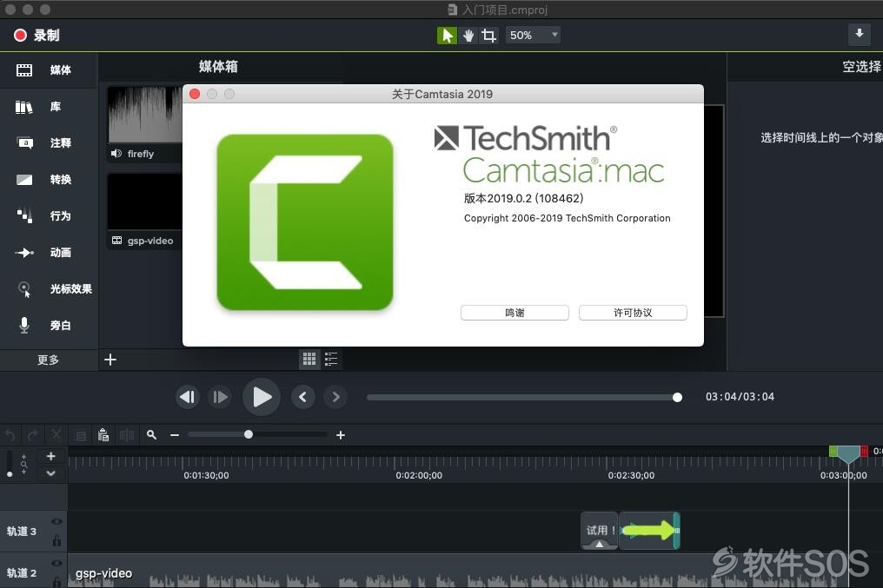Select the arrow pointer edit tool

coord(447,36)
